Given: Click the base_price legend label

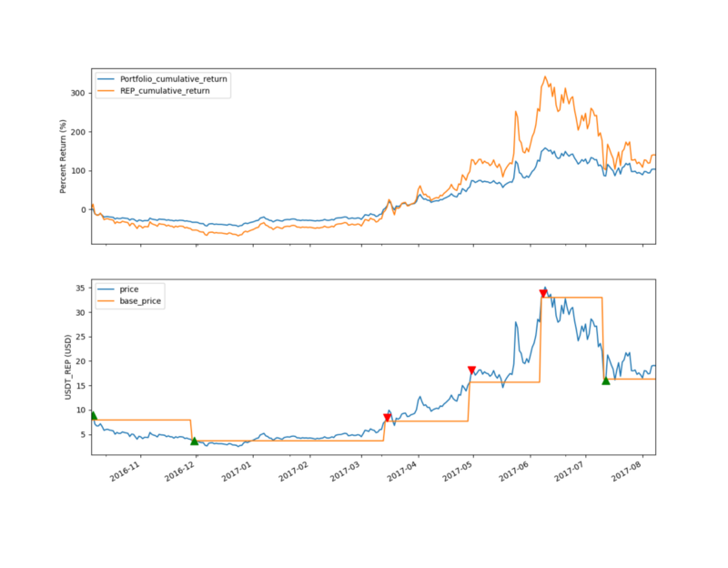Looking at the screenshot, I should (x=141, y=299).
